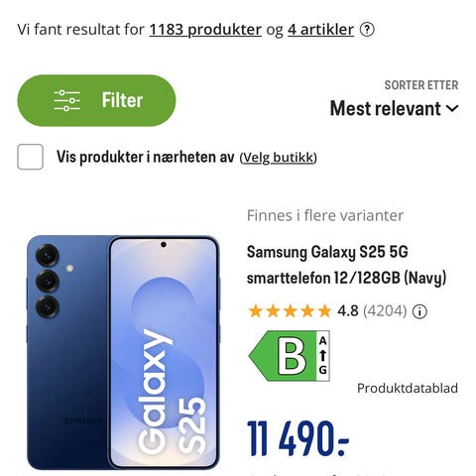Screen dimensions: 476x476
Task: Open the rating info circle icon
Action: pos(419,311)
